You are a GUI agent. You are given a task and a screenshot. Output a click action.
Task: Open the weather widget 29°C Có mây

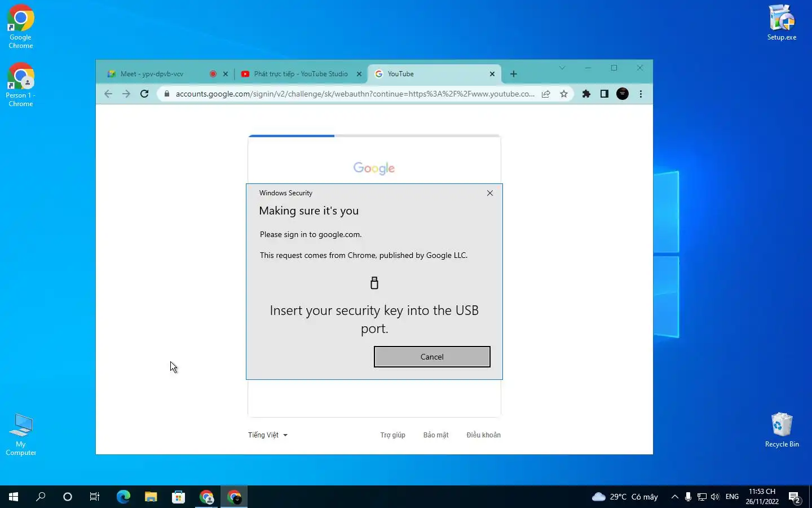625,497
